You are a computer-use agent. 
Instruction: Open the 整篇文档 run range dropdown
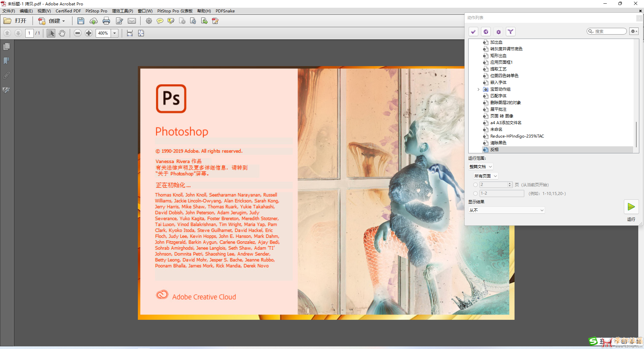481,166
